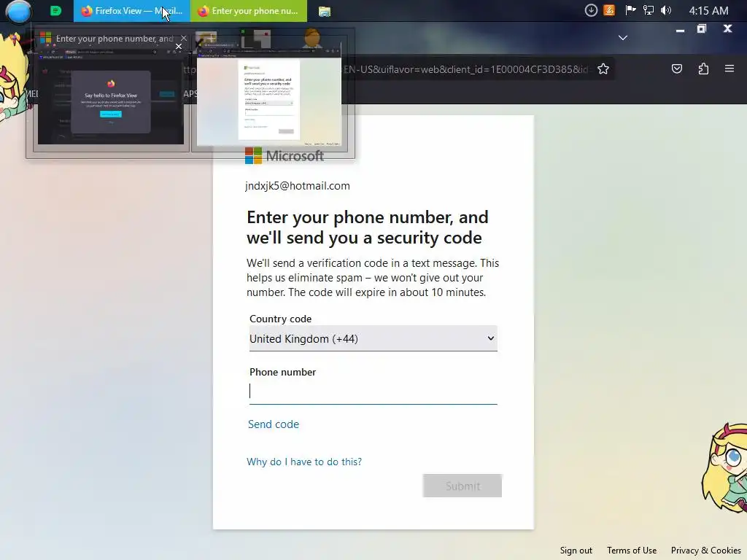Screen dimensions: 747x560
Task: Switch to 'Enter your phone nu...' taskbar window
Action: 249,11
